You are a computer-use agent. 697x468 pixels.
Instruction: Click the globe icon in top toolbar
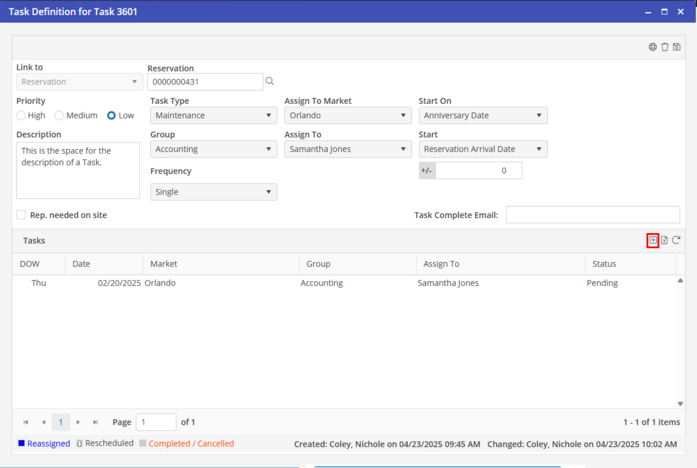click(x=652, y=47)
